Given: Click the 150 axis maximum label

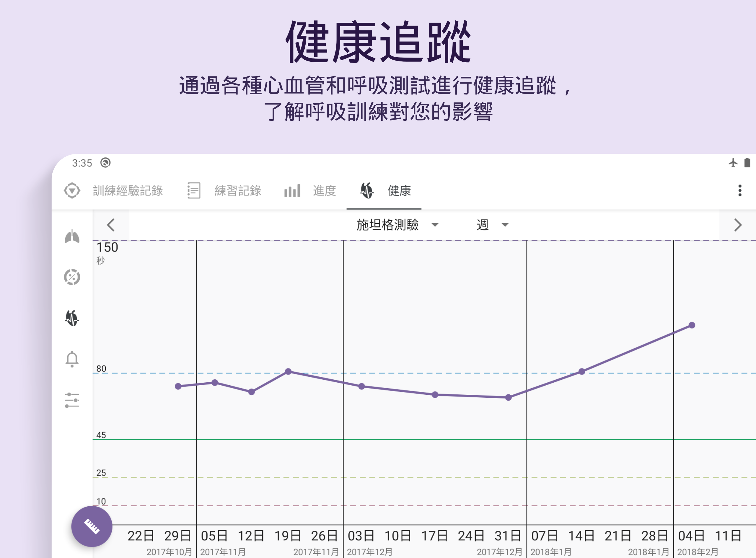Looking at the screenshot, I should click(x=107, y=247).
